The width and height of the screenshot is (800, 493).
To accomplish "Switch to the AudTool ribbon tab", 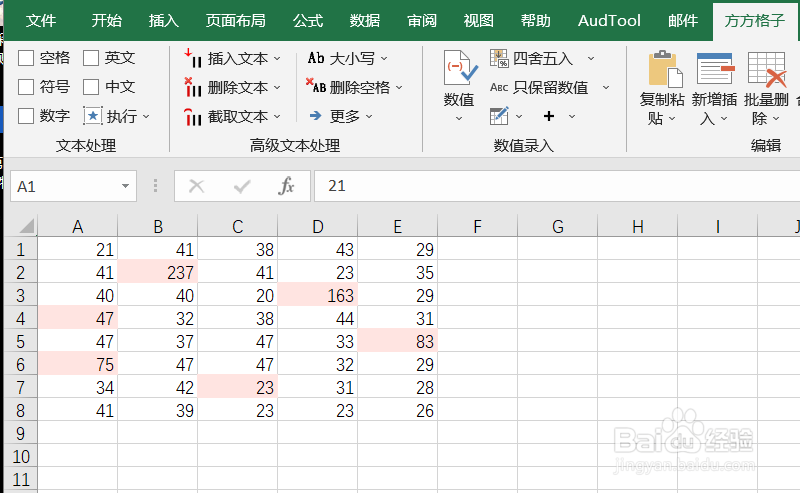I will [609, 20].
